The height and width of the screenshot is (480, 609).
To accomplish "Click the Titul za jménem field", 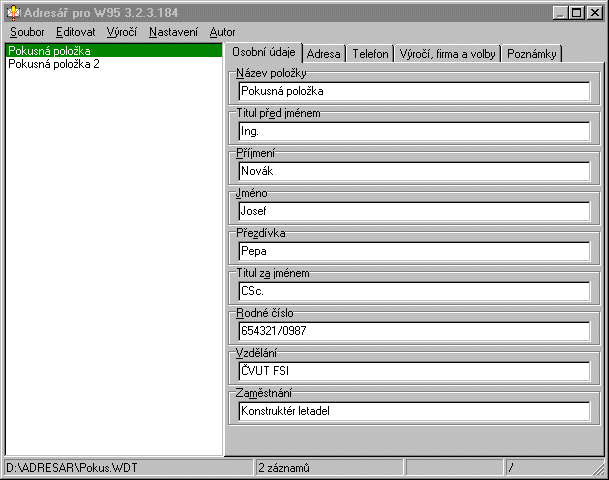I will (x=414, y=291).
